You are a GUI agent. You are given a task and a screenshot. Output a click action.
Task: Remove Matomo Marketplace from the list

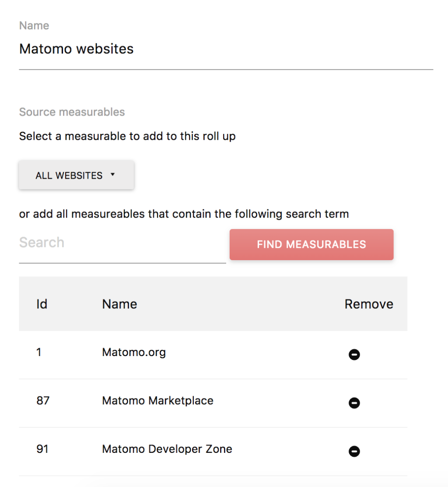pyautogui.click(x=354, y=403)
